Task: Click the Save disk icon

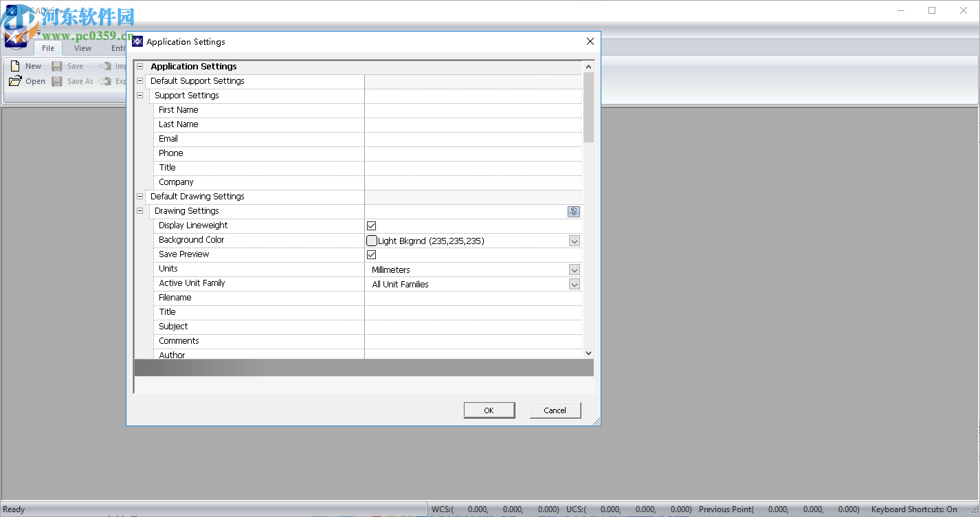Action: (57, 66)
